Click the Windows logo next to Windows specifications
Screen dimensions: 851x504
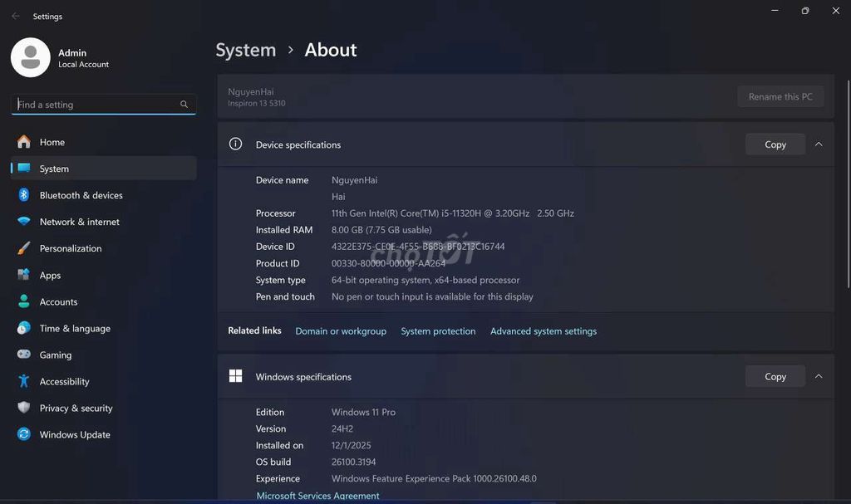[235, 376]
